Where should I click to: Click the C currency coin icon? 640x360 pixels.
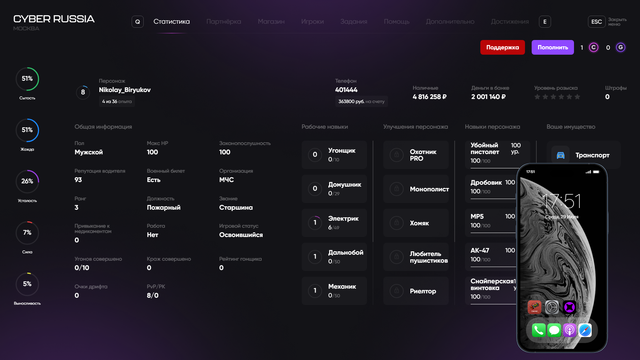(x=593, y=47)
